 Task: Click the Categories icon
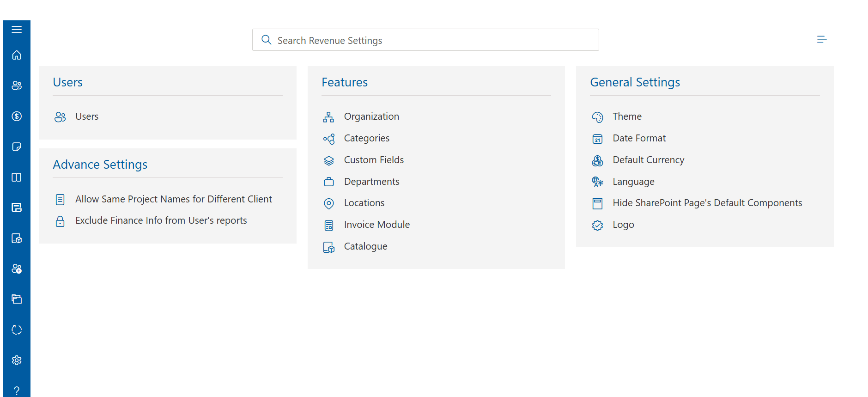pos(328,139)
